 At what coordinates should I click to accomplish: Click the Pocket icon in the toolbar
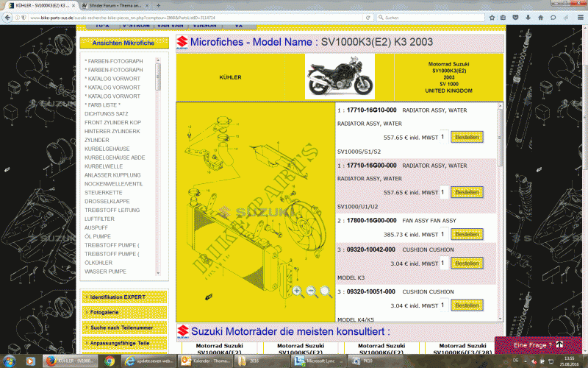click(x=516, y=18)
